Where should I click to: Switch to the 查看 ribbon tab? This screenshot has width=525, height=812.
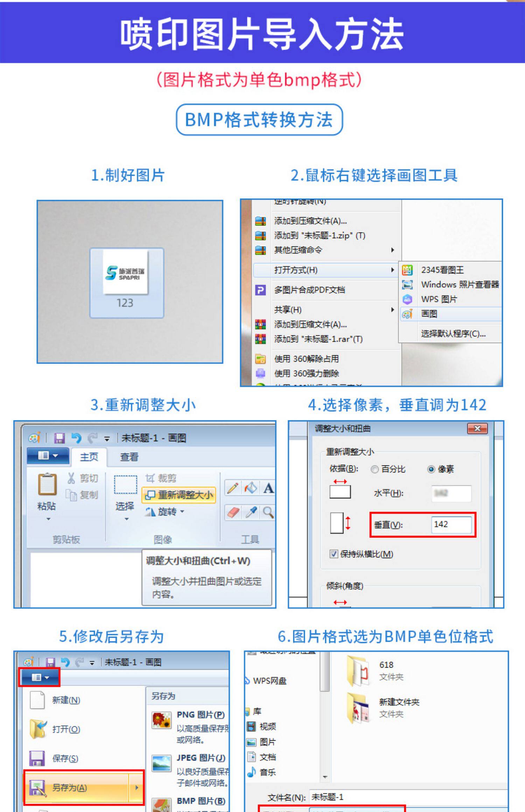point(129,457)
